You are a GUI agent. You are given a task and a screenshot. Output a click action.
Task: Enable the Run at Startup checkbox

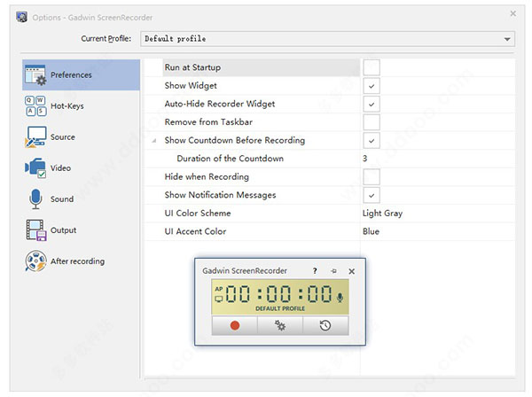click(372, 67)
